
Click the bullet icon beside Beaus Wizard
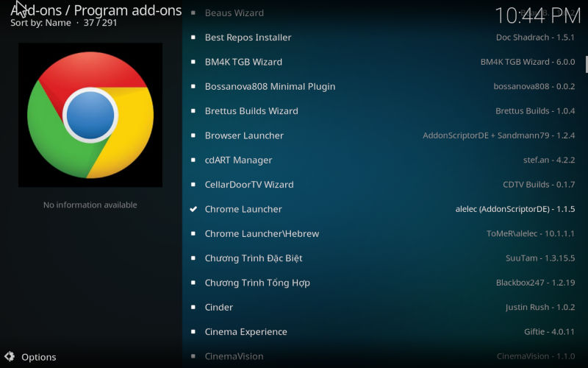click(x=193, y=13)
